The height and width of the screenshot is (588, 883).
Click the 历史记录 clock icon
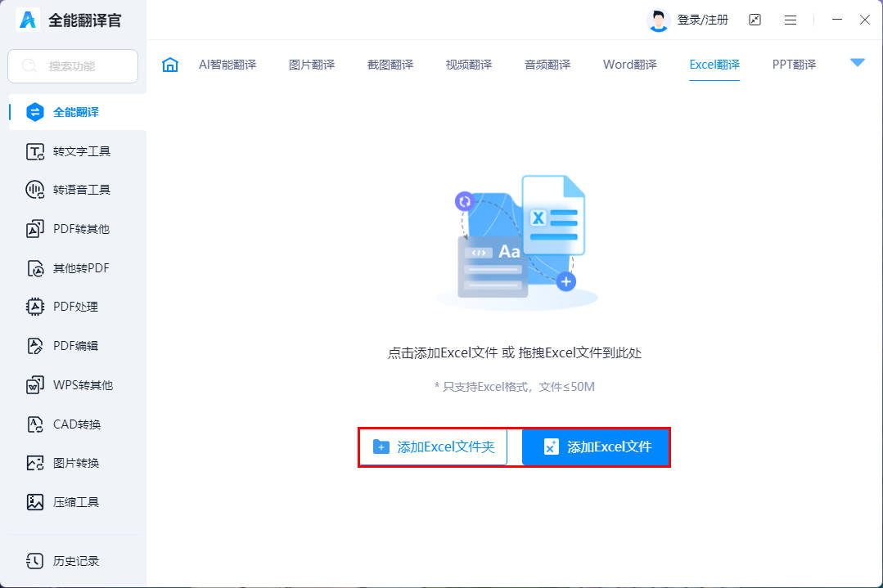tap(35, 561)
